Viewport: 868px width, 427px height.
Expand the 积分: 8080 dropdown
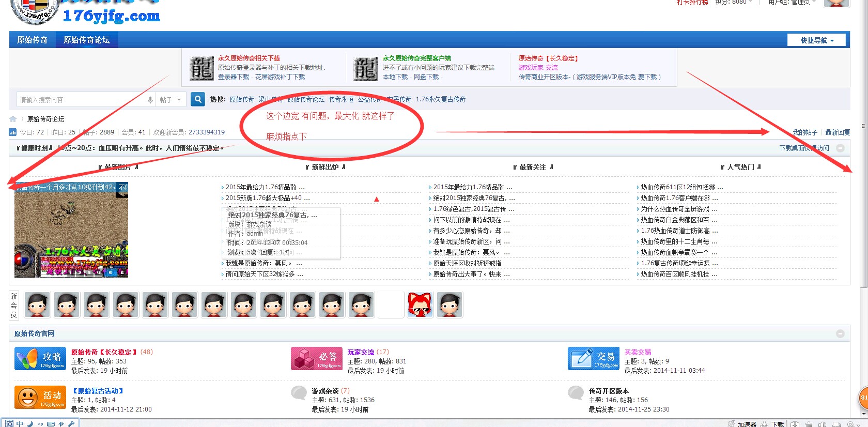point(734,3)
